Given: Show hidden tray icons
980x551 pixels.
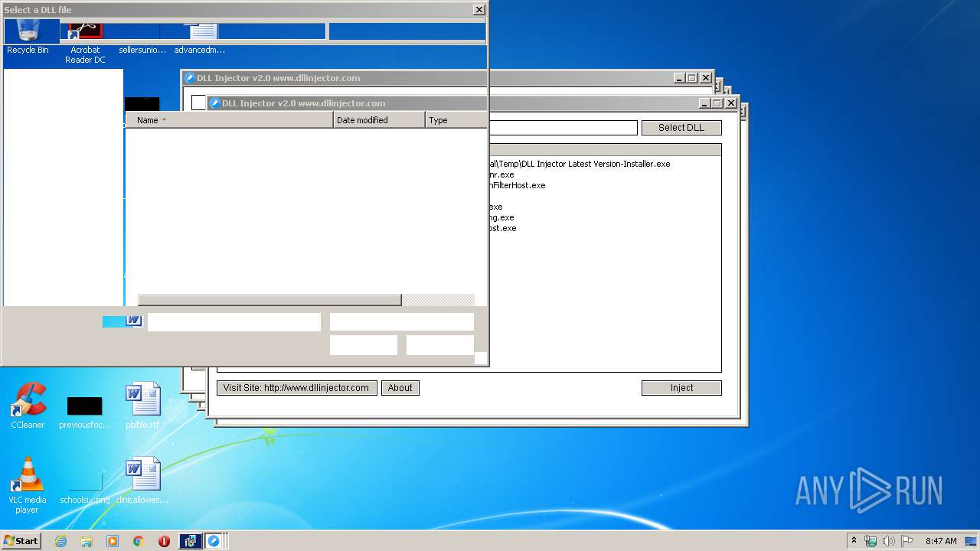Looking at the screenshot, I should click(x=854, y=540).
